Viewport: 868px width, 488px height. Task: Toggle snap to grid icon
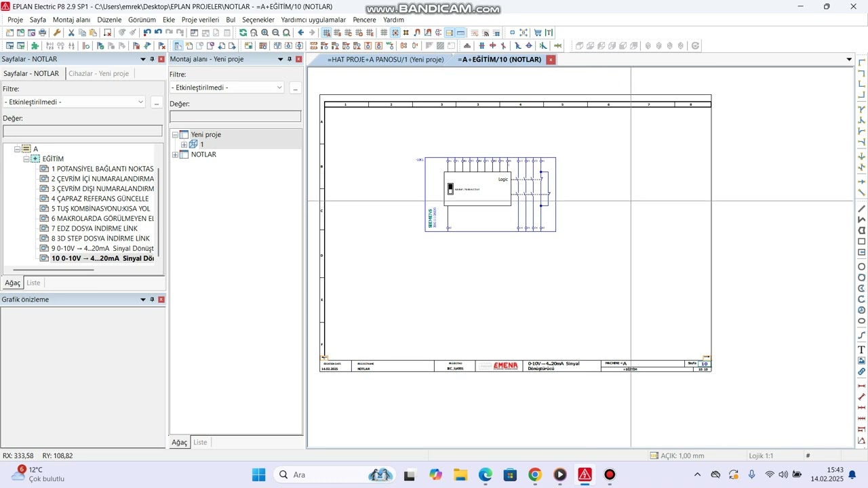[x=395, y=33]
